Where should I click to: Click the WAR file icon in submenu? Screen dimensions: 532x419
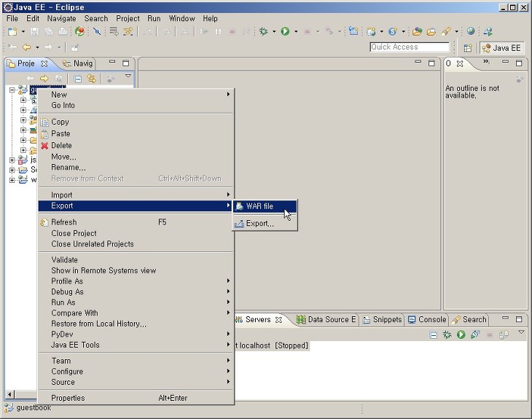click(239, 206)
